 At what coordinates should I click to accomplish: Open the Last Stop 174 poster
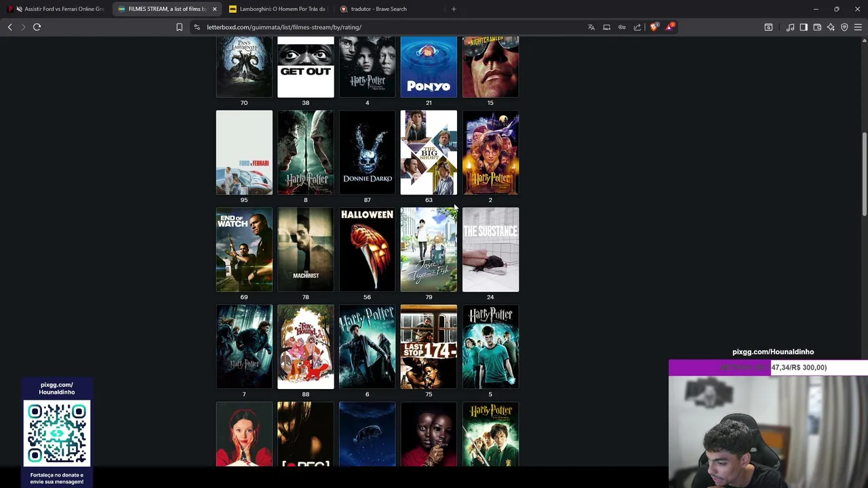[x=429, y=347]
